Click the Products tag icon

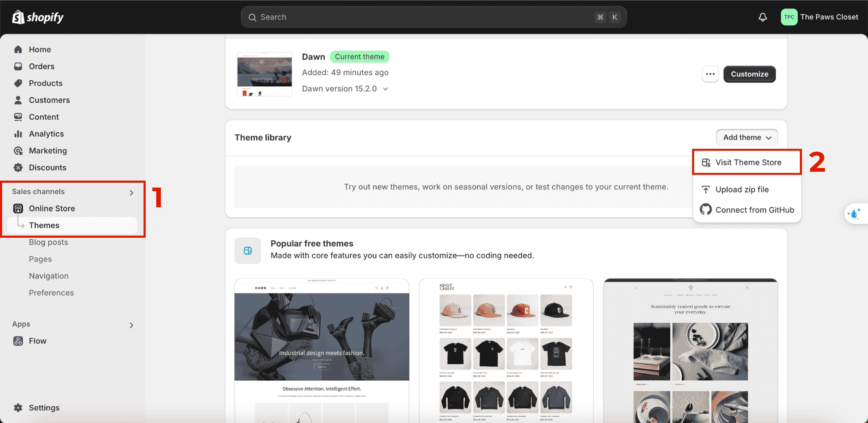click(18, 83)
